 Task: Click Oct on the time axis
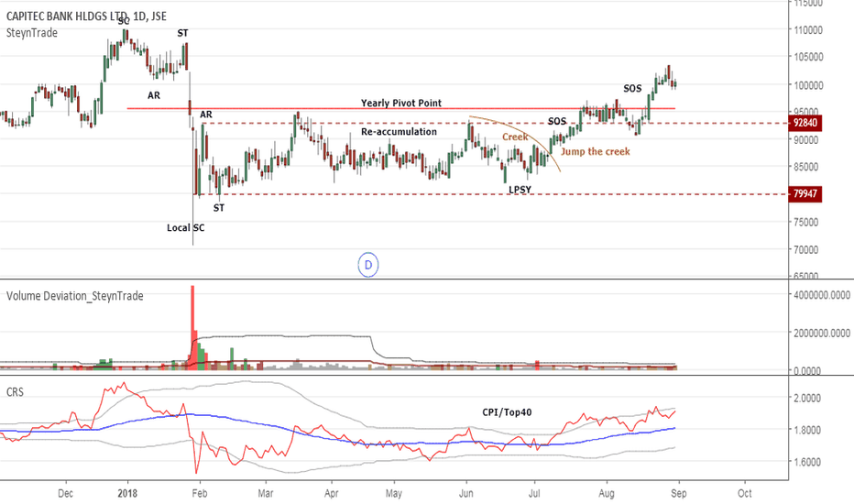(745, 493)
